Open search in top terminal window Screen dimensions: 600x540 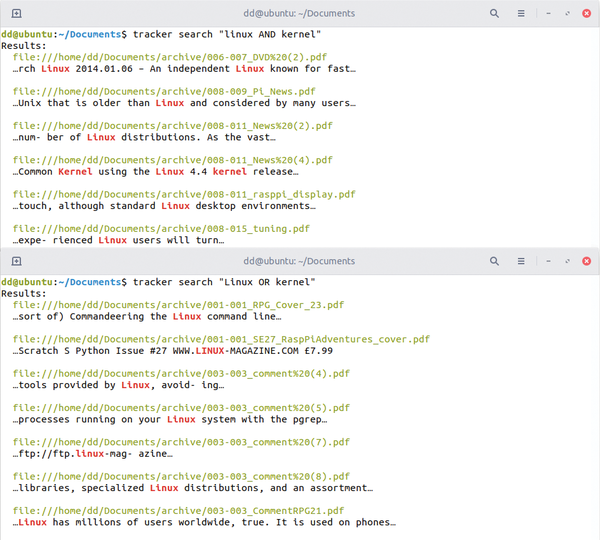pos(494,13)
